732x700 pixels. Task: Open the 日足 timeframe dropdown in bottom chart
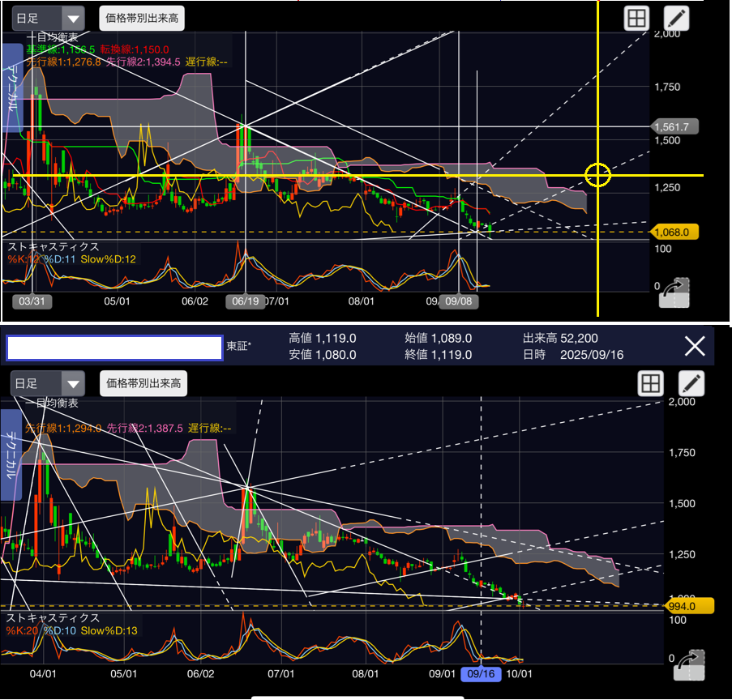pos(49,383)
